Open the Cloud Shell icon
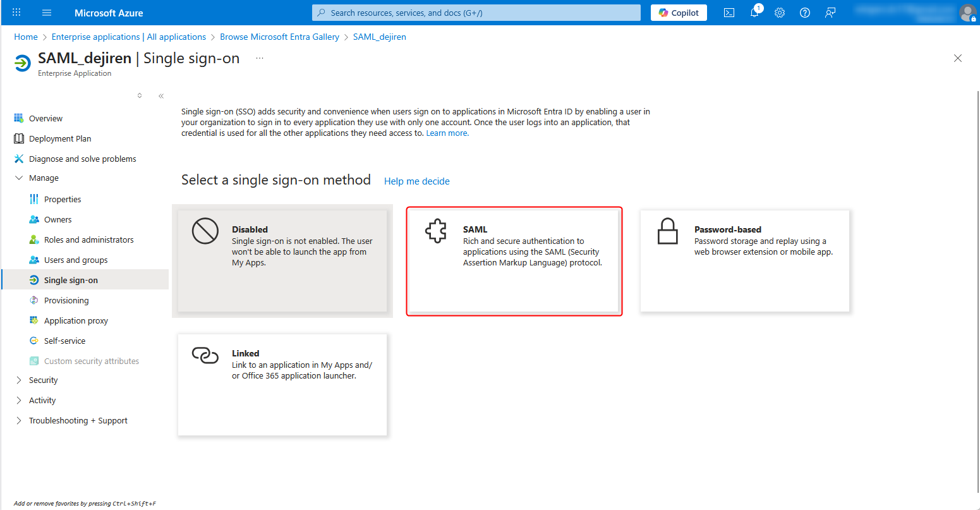The width and height of the screenshot is (980, 510). point(729,13)
